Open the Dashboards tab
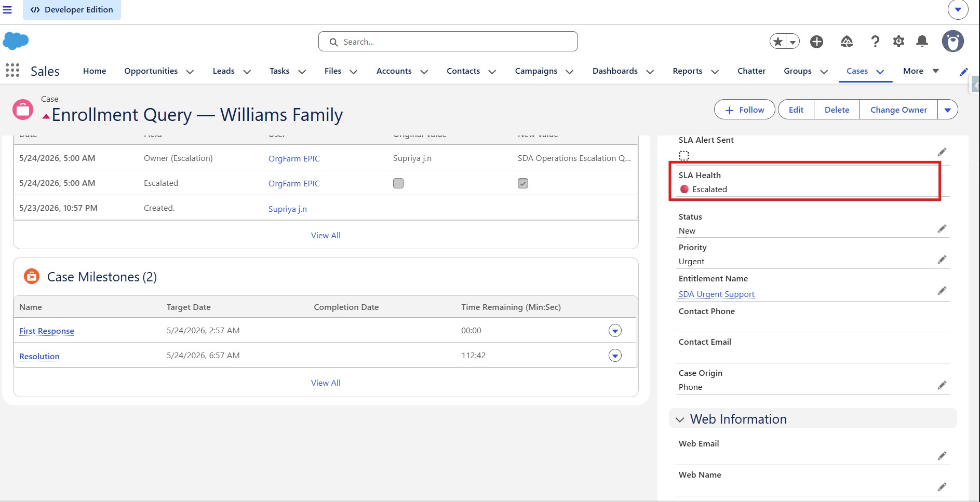Image resolution: width=980 pixels, height=502 pixels. 615,71
